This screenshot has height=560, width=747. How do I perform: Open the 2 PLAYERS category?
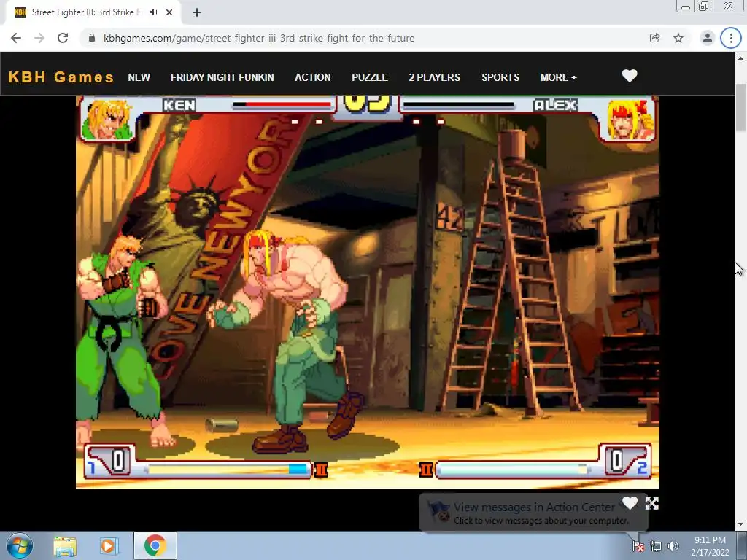435,77
